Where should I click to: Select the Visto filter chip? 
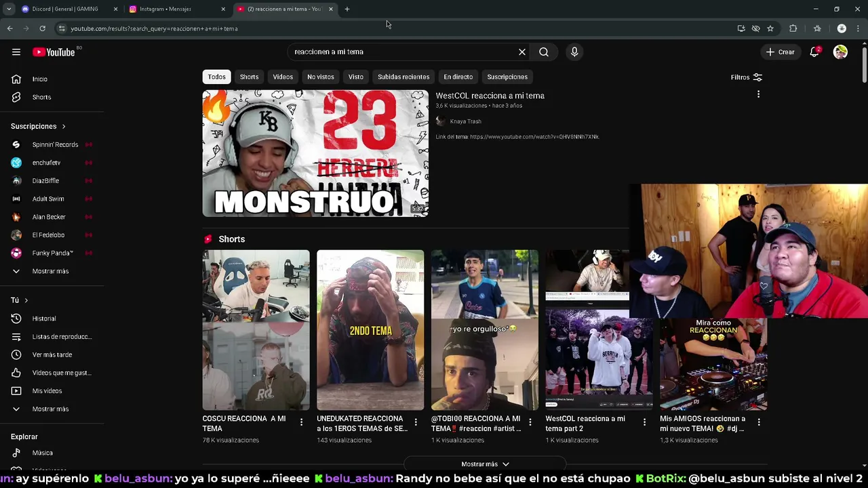(356, 77)
